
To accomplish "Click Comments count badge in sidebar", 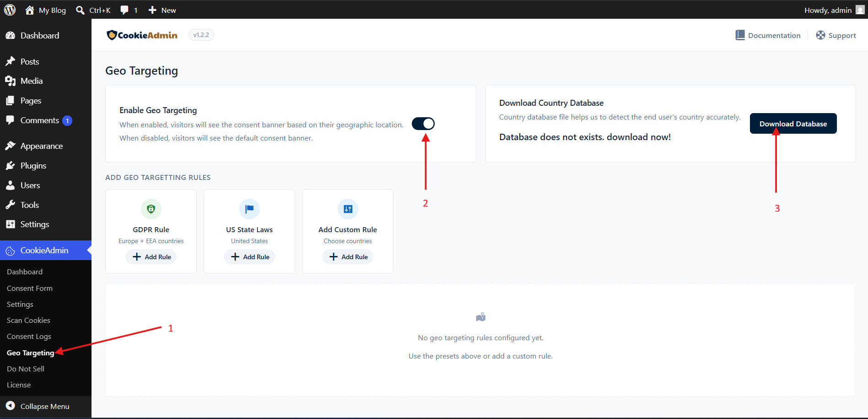I will tap(67, 121).
